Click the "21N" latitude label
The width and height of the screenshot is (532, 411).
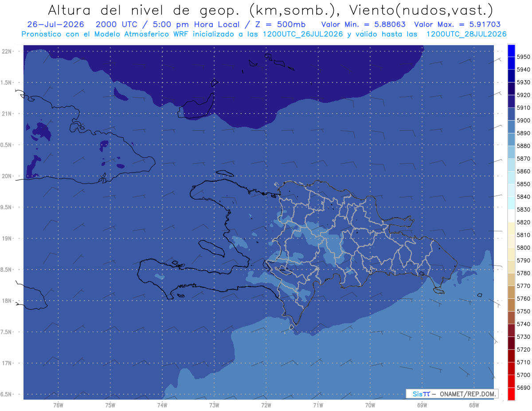pos(8,114)
